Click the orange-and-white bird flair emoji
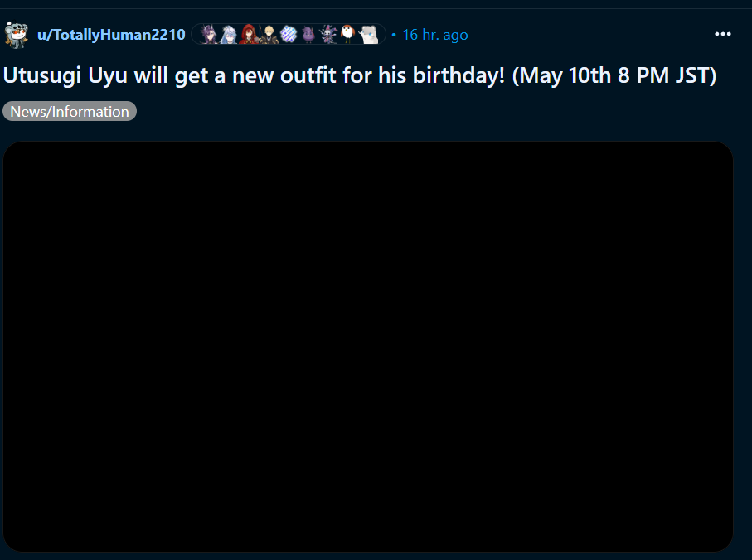Screen dimensions: 752x560 coord(348,35)
